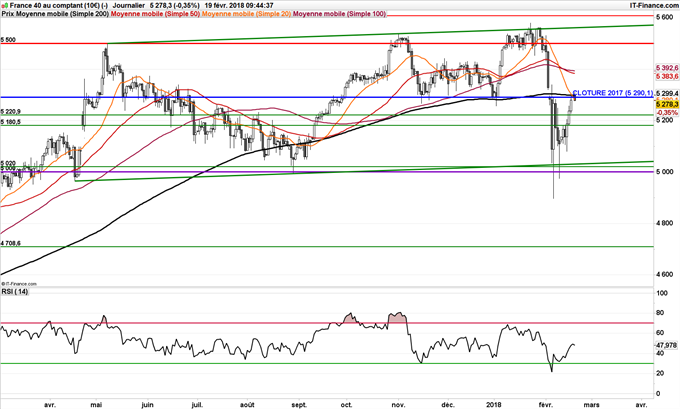Viewport: 680px width, 409px height.
Task: Click the status dot icon before France 40 title
Action: [x=4, y=6]
